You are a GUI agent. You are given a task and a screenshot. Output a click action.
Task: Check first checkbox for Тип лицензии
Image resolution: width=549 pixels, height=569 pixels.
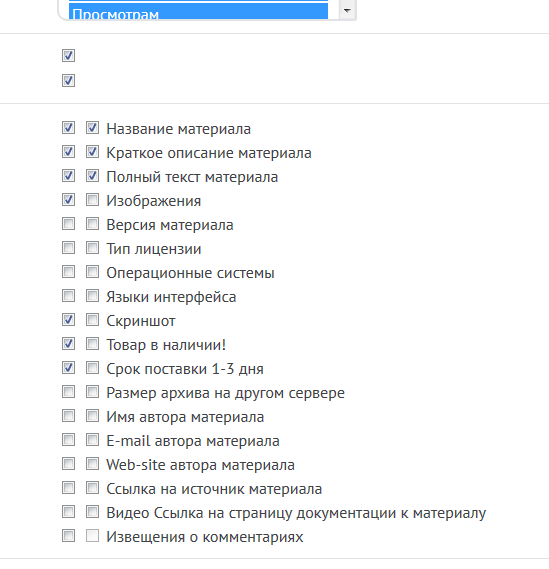click(68, 248)
